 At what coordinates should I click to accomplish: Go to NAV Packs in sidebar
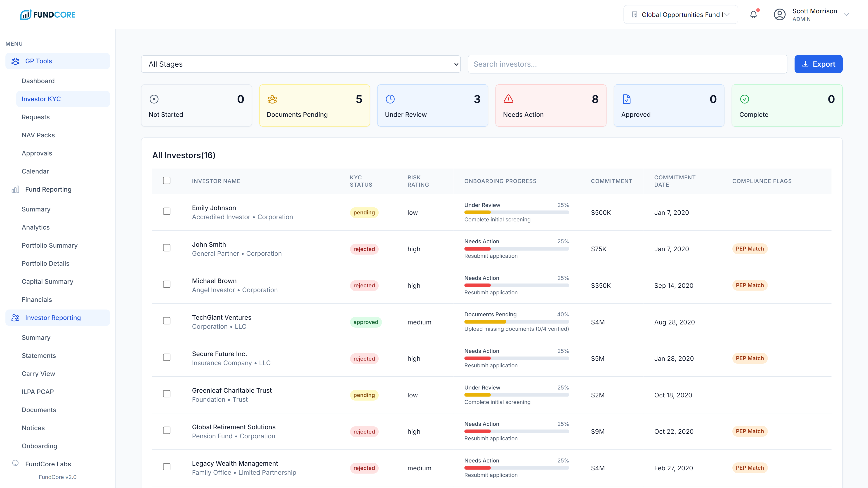coord(38,135)
